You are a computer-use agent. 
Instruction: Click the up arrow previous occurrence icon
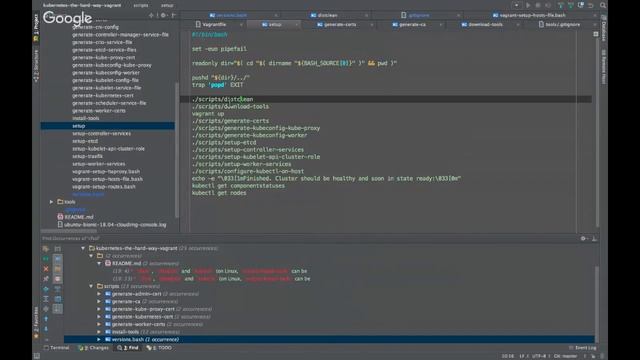(46, 319)
